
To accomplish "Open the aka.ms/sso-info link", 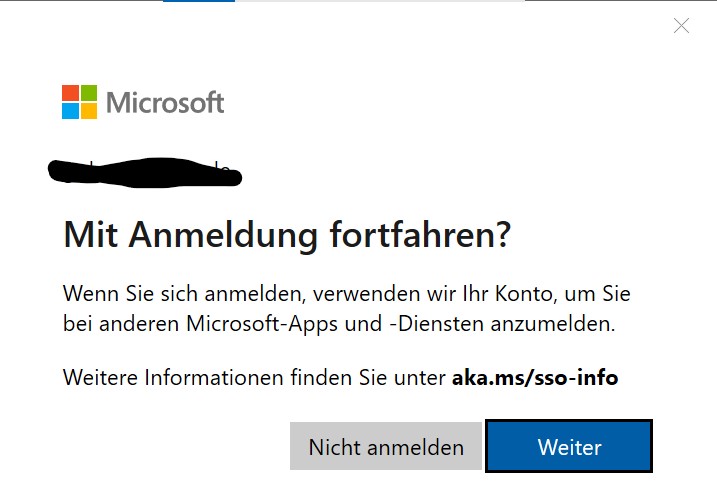I will coord(535,377).
